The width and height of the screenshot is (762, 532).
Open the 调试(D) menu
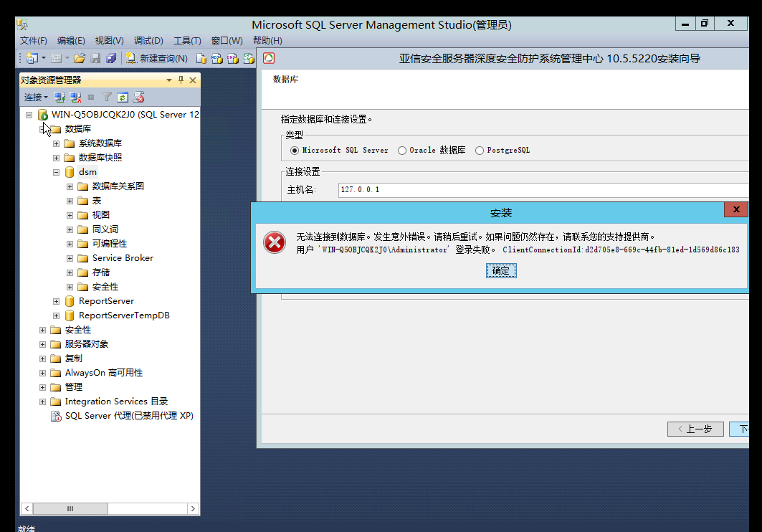click(x=148, y=41)
